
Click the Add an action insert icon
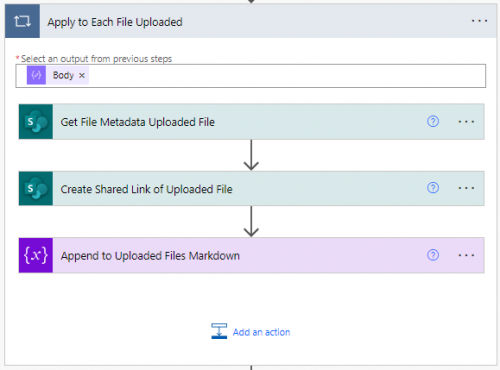tap(219, 331)
